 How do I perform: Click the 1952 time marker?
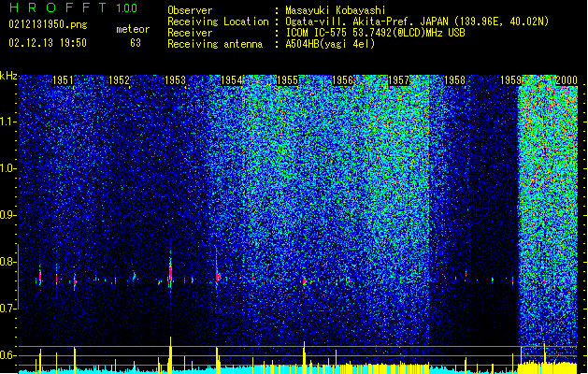click(x=119, y=80)
